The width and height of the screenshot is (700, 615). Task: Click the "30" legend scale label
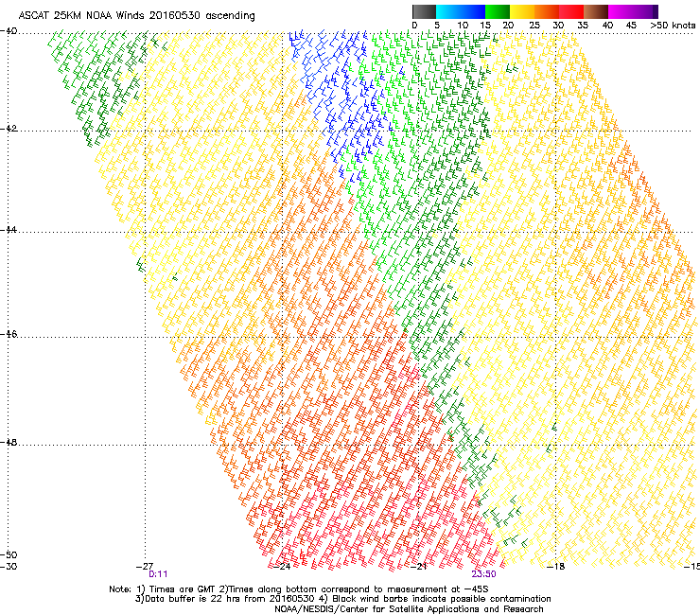(558, 26)
